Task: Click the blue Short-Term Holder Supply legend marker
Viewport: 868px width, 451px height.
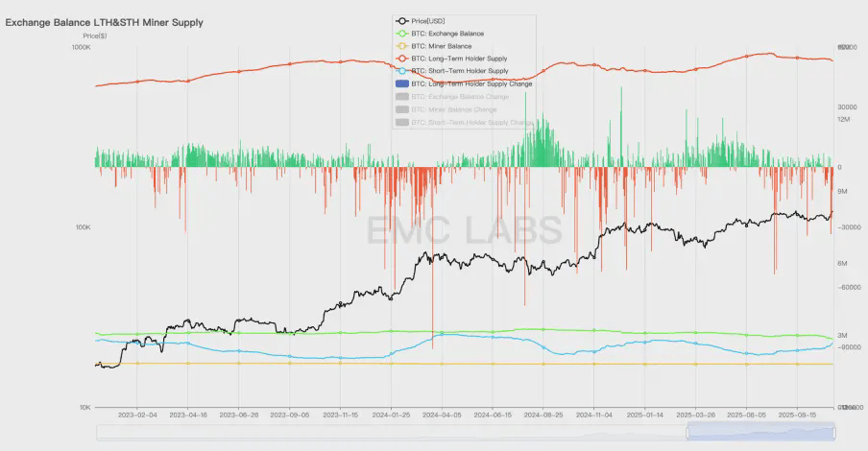Action: point(402,71)
